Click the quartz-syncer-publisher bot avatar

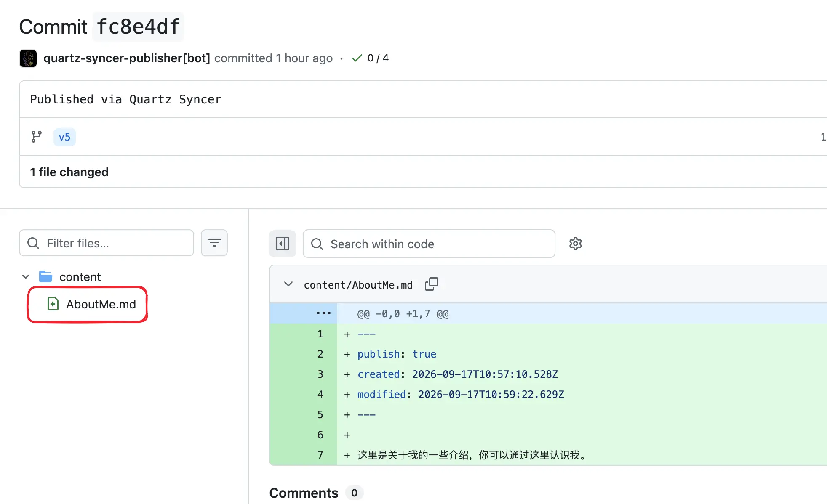[x=28, y=58]
